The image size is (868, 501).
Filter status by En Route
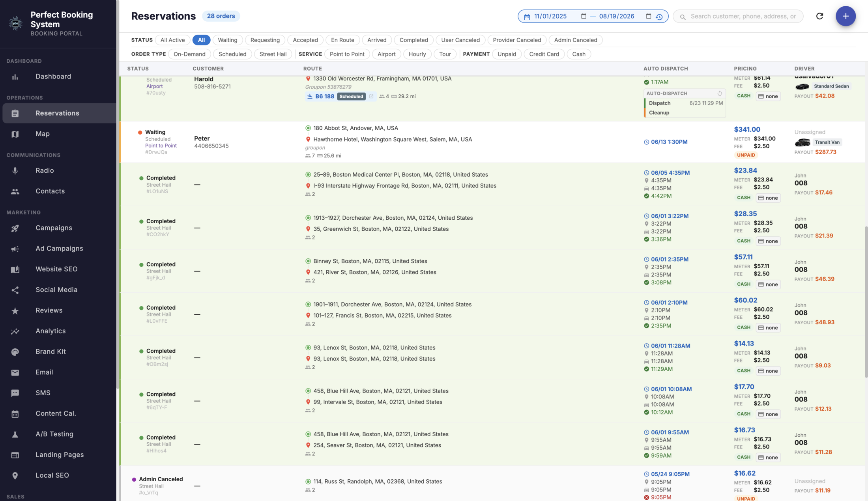click(342, 40)
